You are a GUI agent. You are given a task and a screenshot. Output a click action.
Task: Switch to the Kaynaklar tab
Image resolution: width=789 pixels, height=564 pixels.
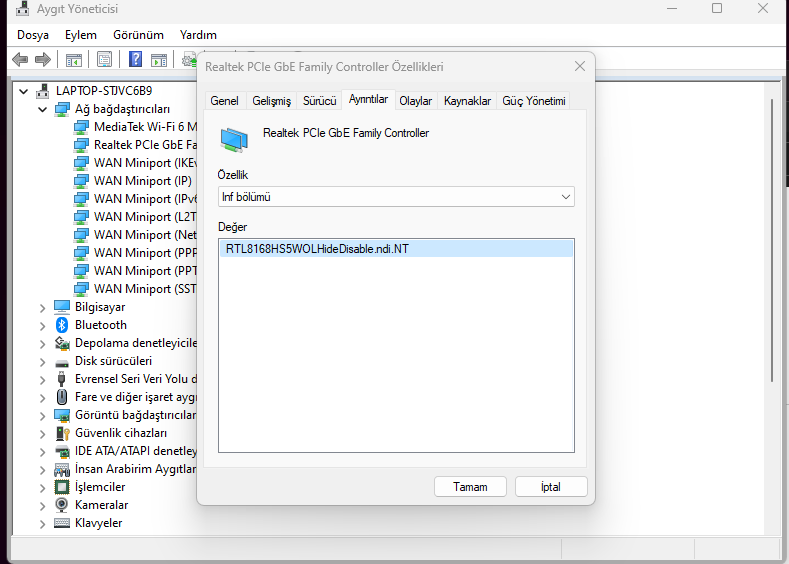pyautogui.click(x=467, y=101)
